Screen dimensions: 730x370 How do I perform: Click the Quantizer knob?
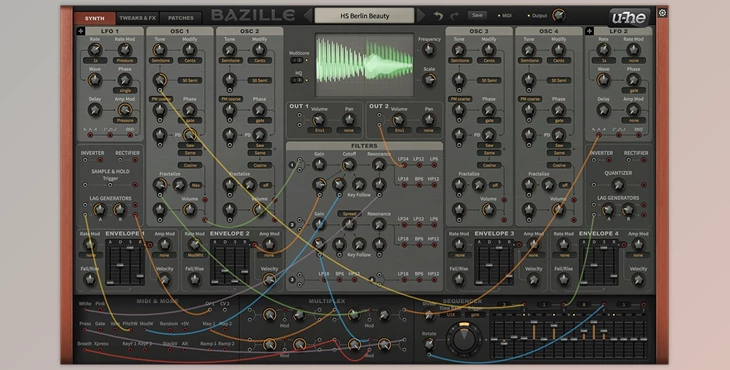click(x=618, y=184)
